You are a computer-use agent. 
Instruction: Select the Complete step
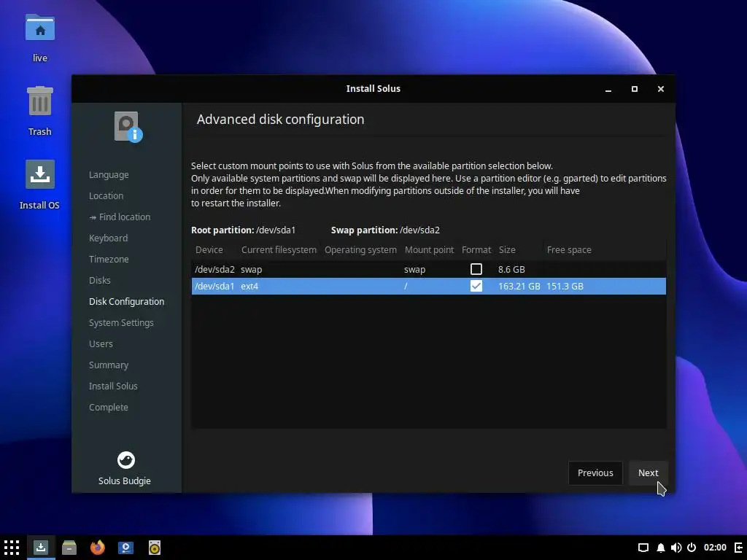108,407
